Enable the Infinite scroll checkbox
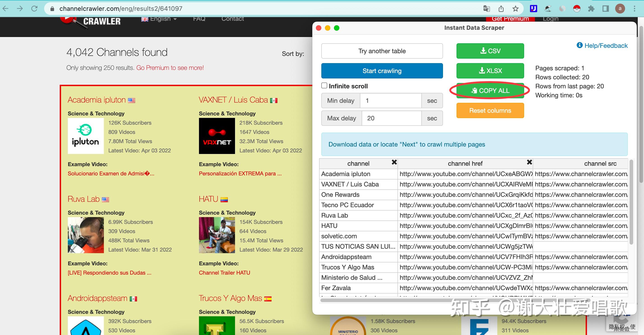 click(324, 86)
